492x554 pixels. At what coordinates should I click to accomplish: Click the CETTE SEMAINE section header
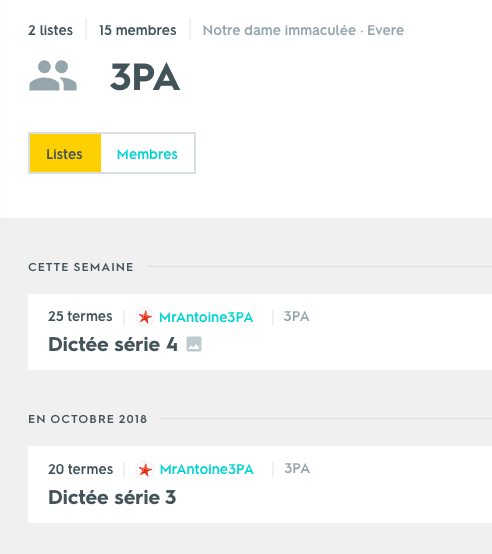pos(81,267)
